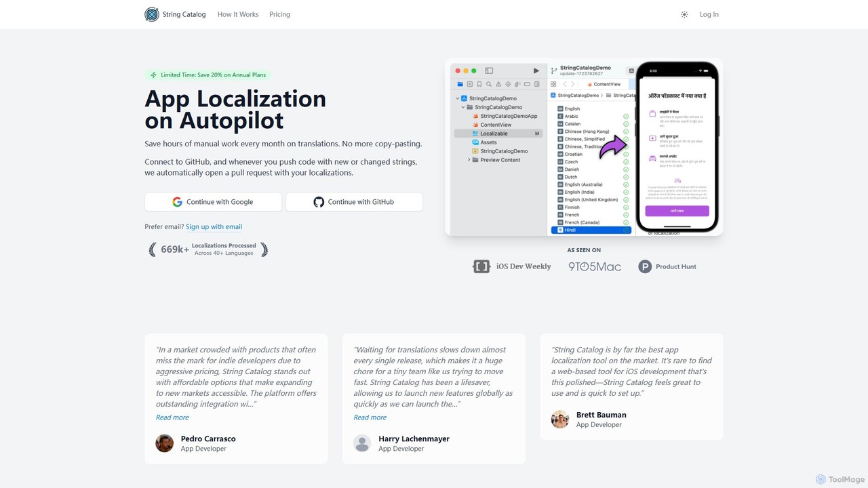Open the Sign up with email link
Image resolution: width=868 pixels, height=488 pixels.
[x=214, y=227]
